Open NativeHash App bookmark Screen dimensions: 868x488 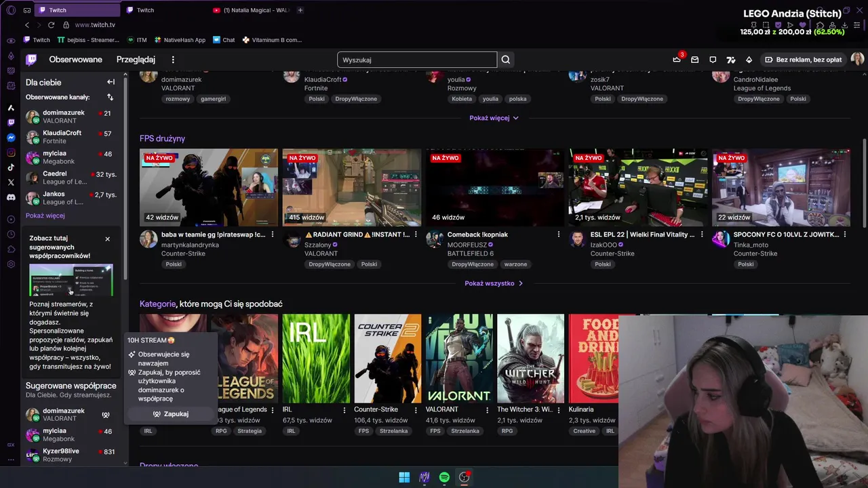180,40
